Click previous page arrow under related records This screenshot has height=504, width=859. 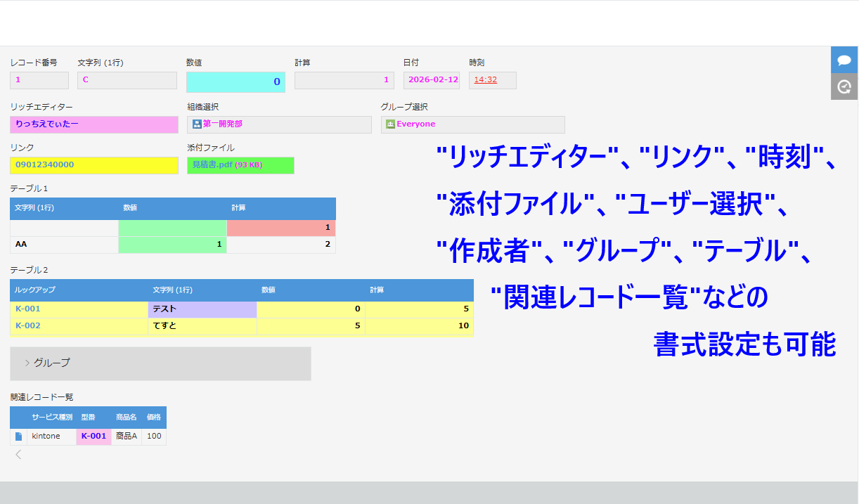pos(18,454)
